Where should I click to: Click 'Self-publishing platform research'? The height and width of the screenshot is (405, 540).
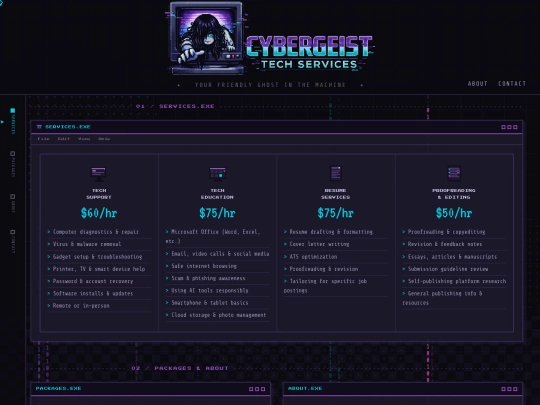(457, 281)
